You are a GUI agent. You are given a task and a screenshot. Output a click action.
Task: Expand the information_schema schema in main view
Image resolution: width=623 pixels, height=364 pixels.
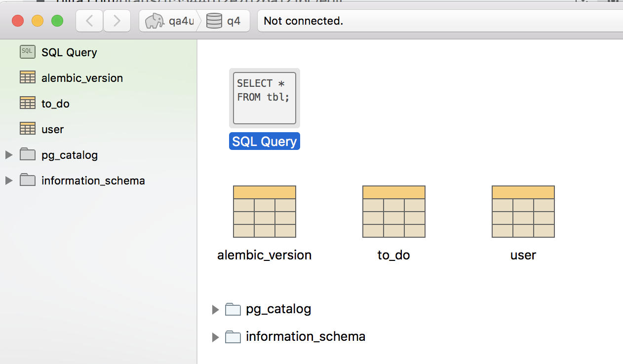coord(215,337)
